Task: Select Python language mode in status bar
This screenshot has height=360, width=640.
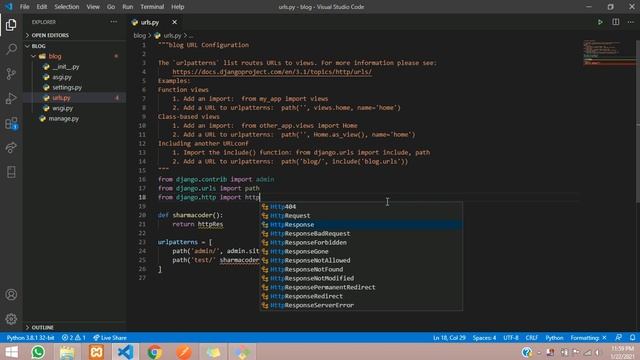Action: click(554, 338)
